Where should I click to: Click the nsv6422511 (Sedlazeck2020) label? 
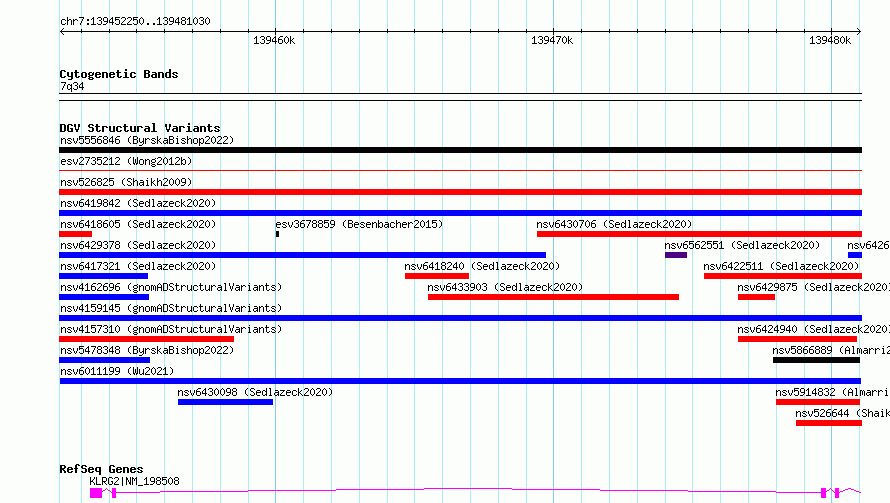pos(781,266)
